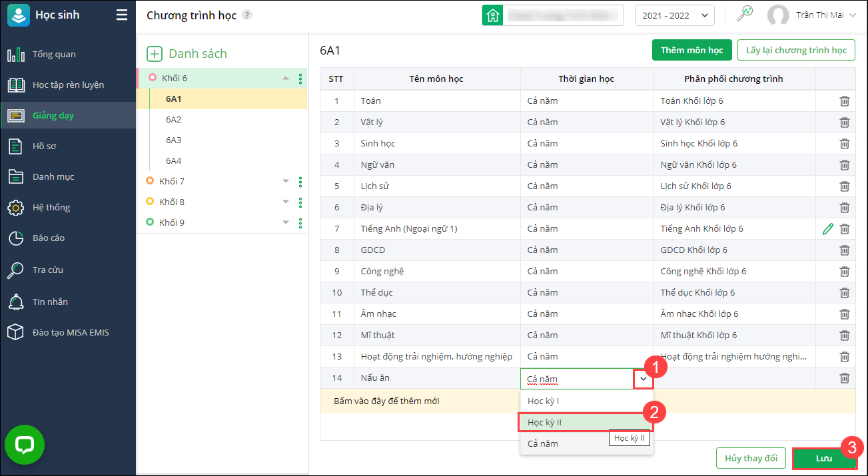The height and width of the screenshot is (476, 868).
Task: Open the green chat support bubble
Action: (25, 444)
